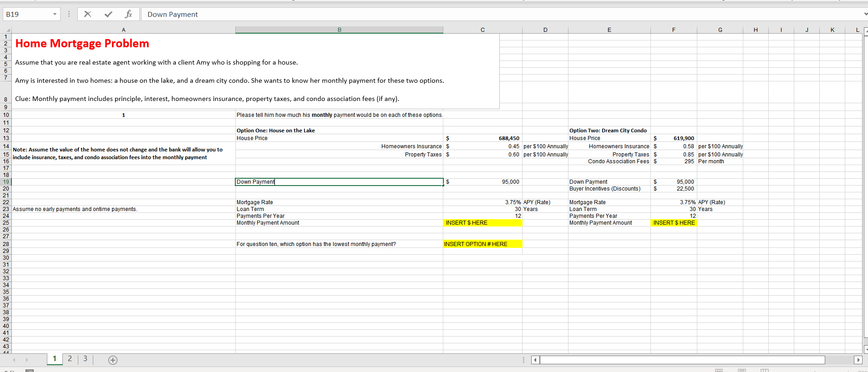The width and height of the screenshot is (868, 372).
Task: Select the horizontal scrollbar track
Action: [682, 360]
